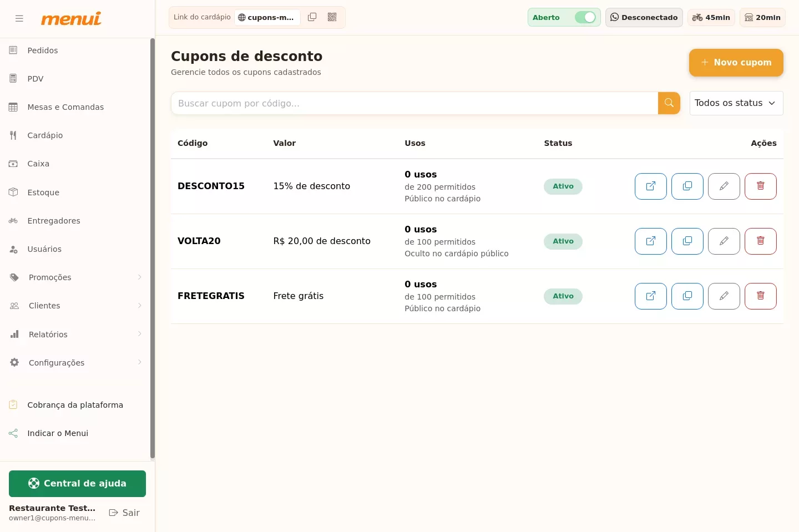The width and height of the screenshot is (799, 532).
Task: Click 'de 200 permitidos' text
Action: pyautogui.click(x=440, y=187)
